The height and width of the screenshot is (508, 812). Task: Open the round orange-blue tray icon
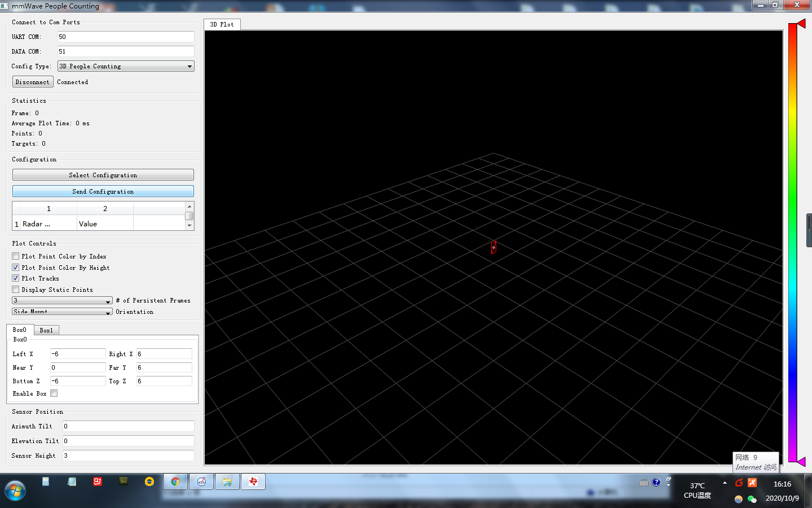739,499
